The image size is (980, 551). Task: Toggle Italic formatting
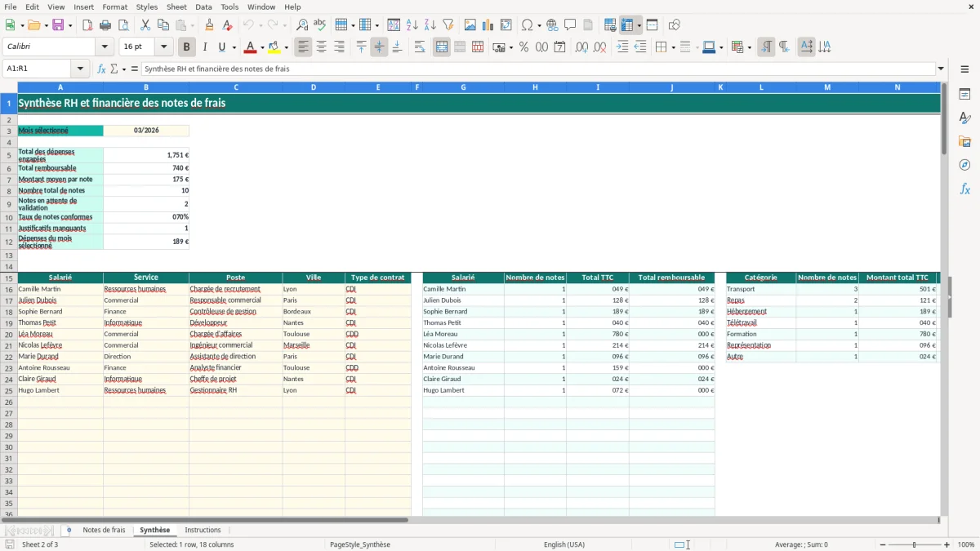coord(205,47)
